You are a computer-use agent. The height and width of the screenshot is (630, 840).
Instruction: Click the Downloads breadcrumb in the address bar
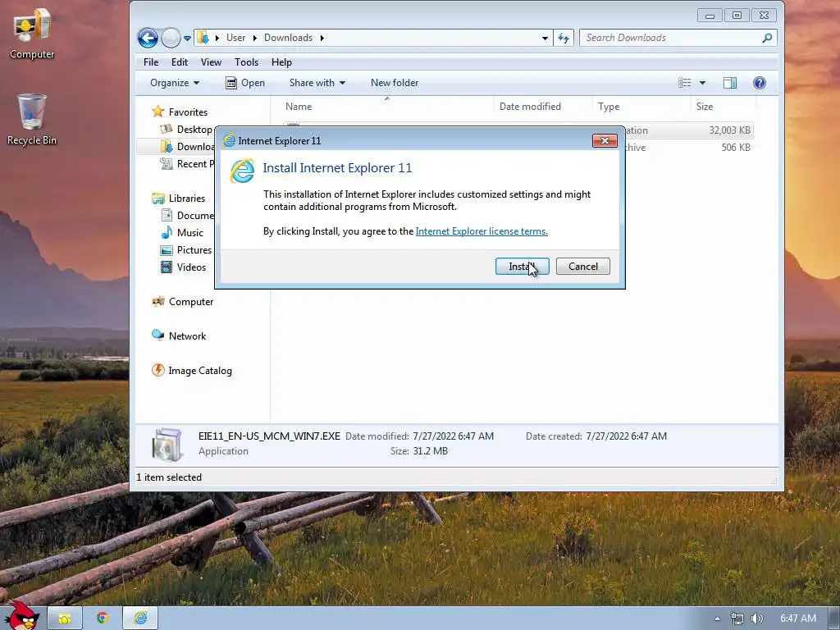pyautogui.click(x=288, y=38)
